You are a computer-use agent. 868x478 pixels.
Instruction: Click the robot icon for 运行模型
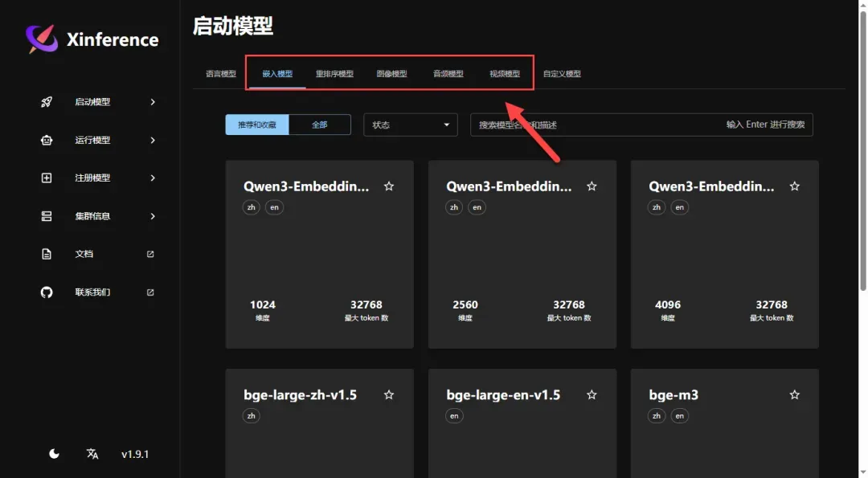pyautogui.click(x=47, y=140)
